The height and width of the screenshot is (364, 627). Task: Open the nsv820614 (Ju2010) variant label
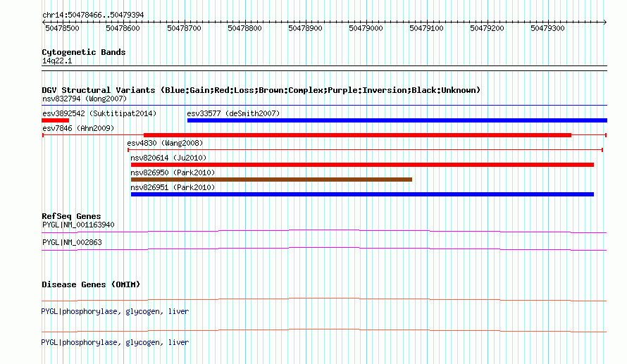click(x=168, y=158)
